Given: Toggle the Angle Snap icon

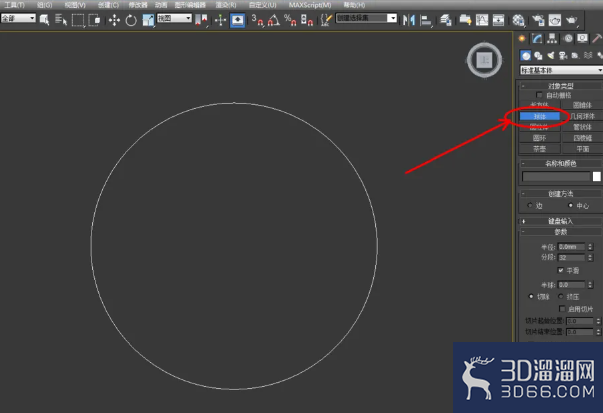Looking at the screenshot, I should pos(273,20).
